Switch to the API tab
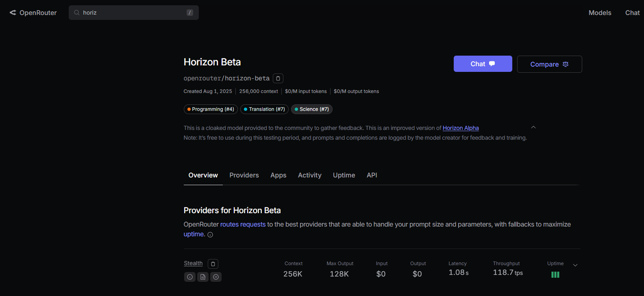The image size is (644, 296). [372, 175]
